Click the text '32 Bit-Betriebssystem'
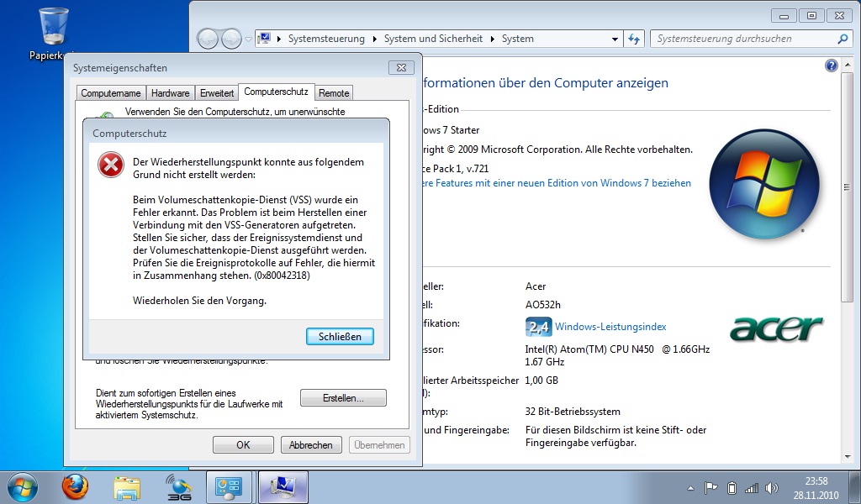The width and height of the screenshot is (861, 504). point(573,412)
